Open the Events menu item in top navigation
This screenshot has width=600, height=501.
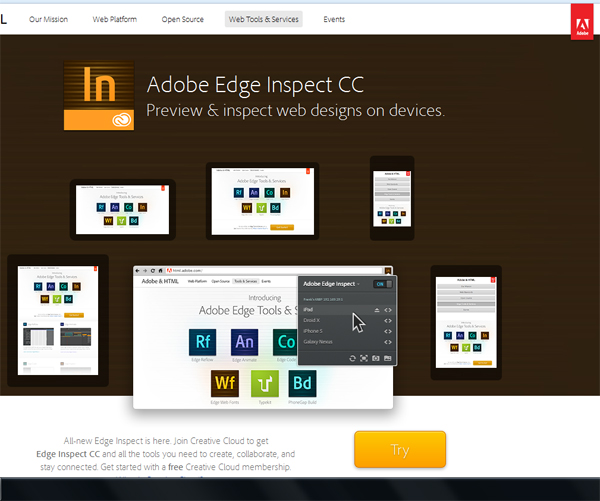pyautogui.click(x=334, y=19)
